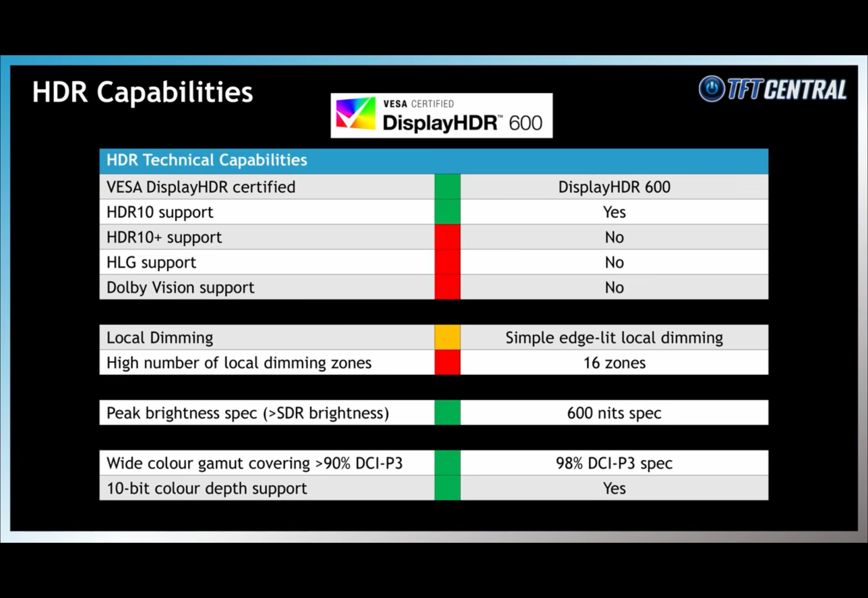Image resolution: width=868 pixels, height=598 pixels.
Task: Click the TFT CENTRAL text logo
Action: 786,90
